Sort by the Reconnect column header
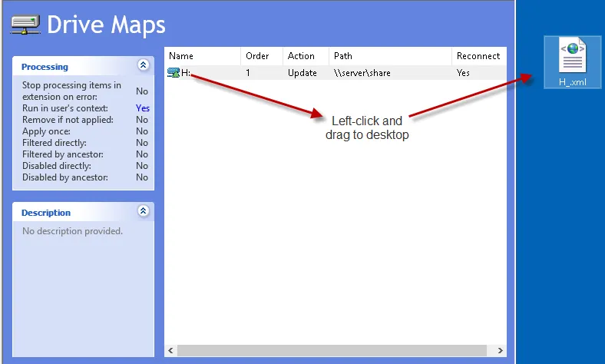Viewport: 605px width, 364px height. pos(478,56)
